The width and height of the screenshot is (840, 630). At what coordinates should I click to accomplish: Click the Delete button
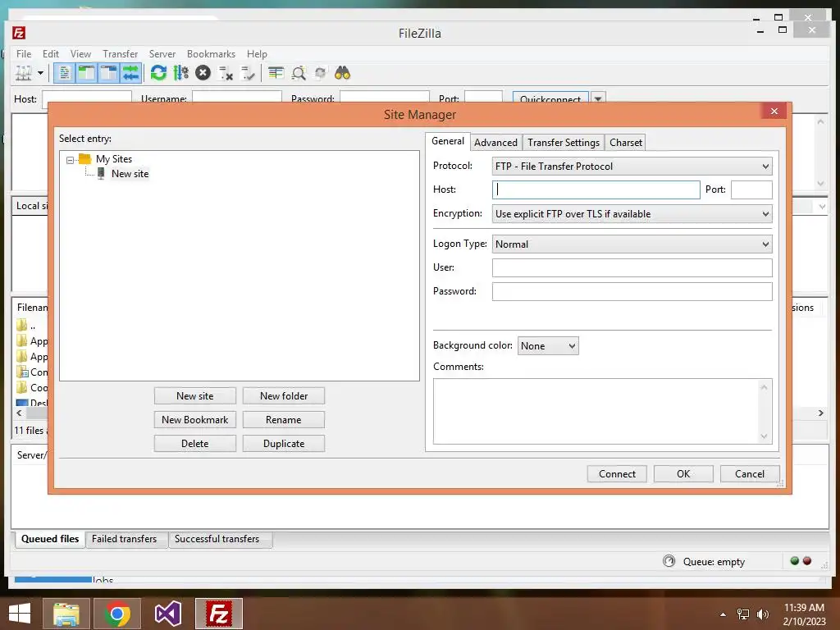point(195,444)
